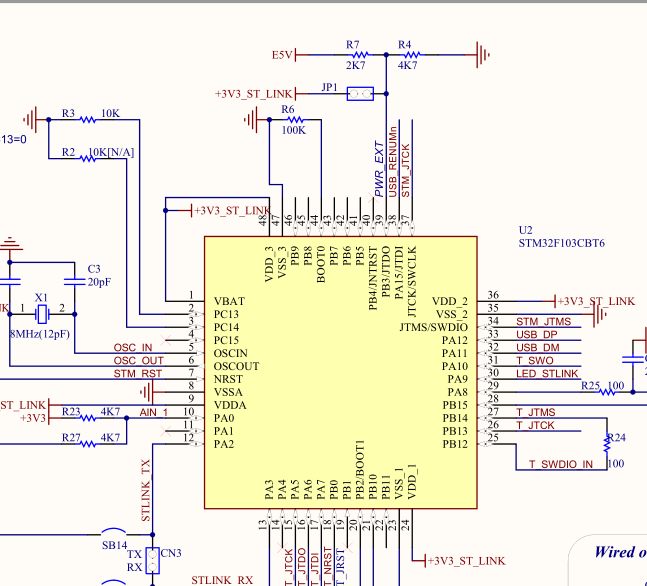This screenshot has width=647, height=586.
Task: Click the SB14 solder bridge symbol
Action: click(113, 532)
